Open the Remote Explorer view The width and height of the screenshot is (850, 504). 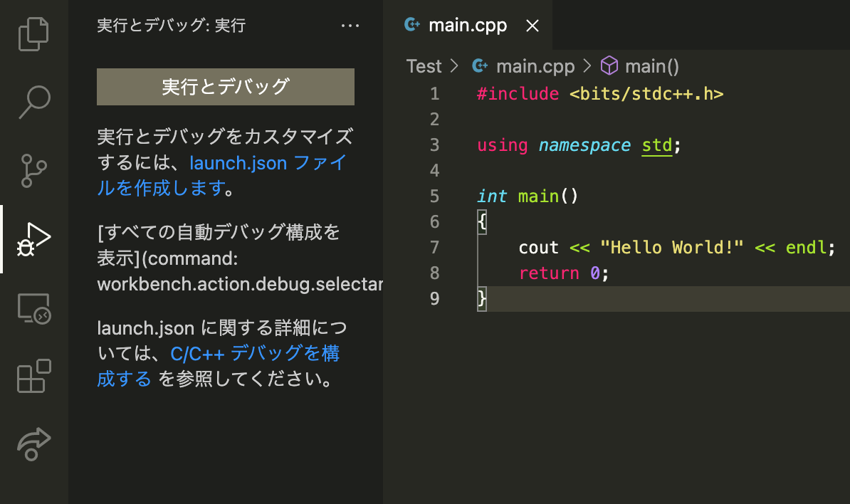[33, 308]
